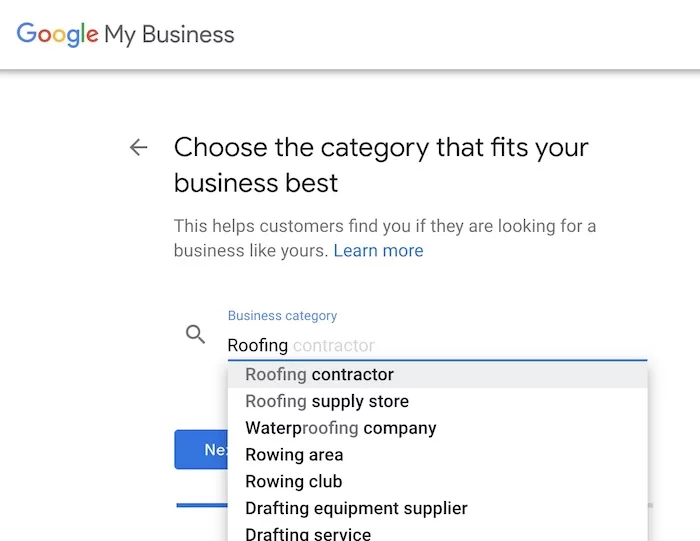Viewport: 700px width, 541px height.
Task: Go back using the left arrow icon
Action: pyautogui.click(x=138, y=147)
